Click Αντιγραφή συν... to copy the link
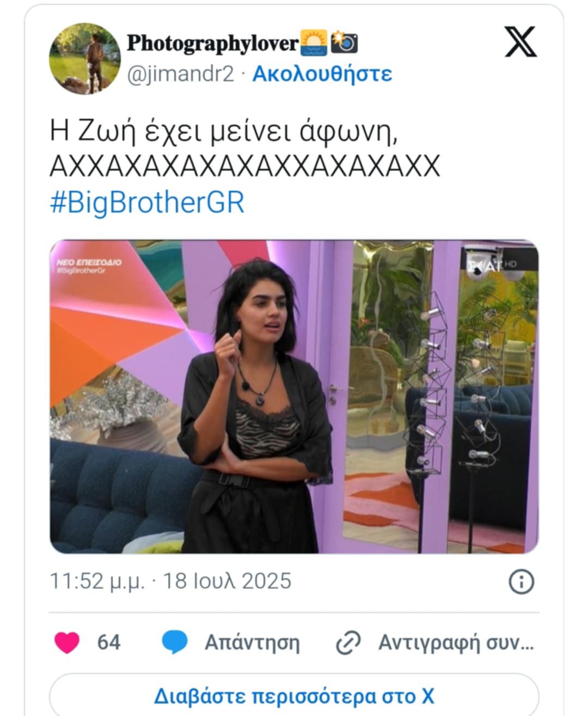The image size is (588, 716). [x=456, y=643]
